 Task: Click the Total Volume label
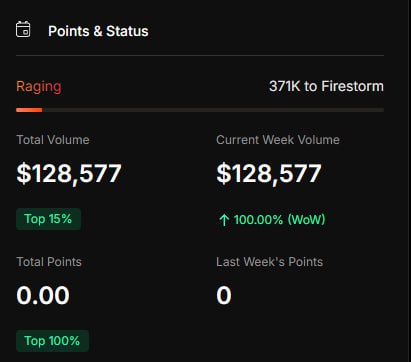[53, 140]
